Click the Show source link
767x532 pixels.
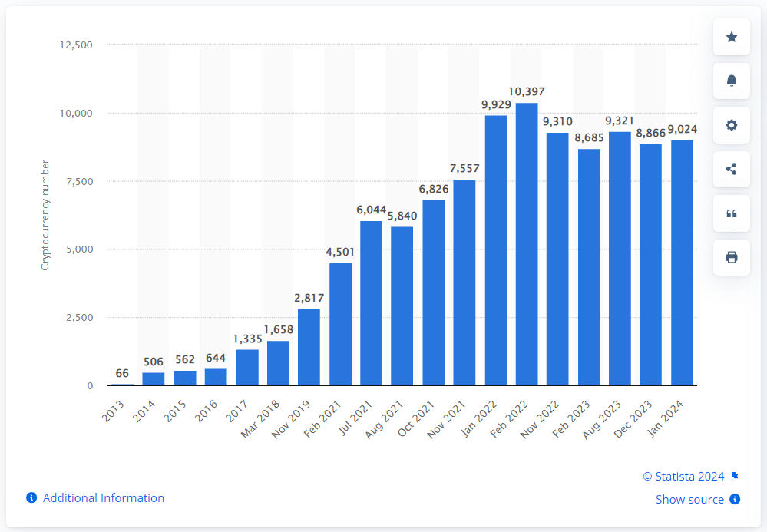(x=689, y=500)
